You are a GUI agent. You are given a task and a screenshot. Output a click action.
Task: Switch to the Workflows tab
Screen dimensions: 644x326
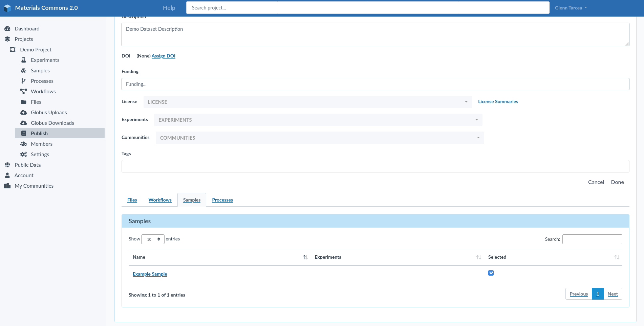[x=160, y=200]
